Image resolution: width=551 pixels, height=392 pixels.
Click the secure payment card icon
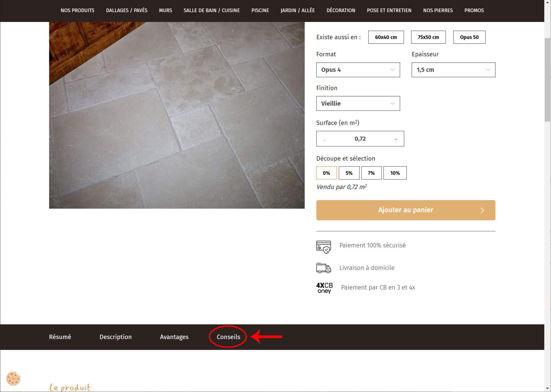[323, 247]
